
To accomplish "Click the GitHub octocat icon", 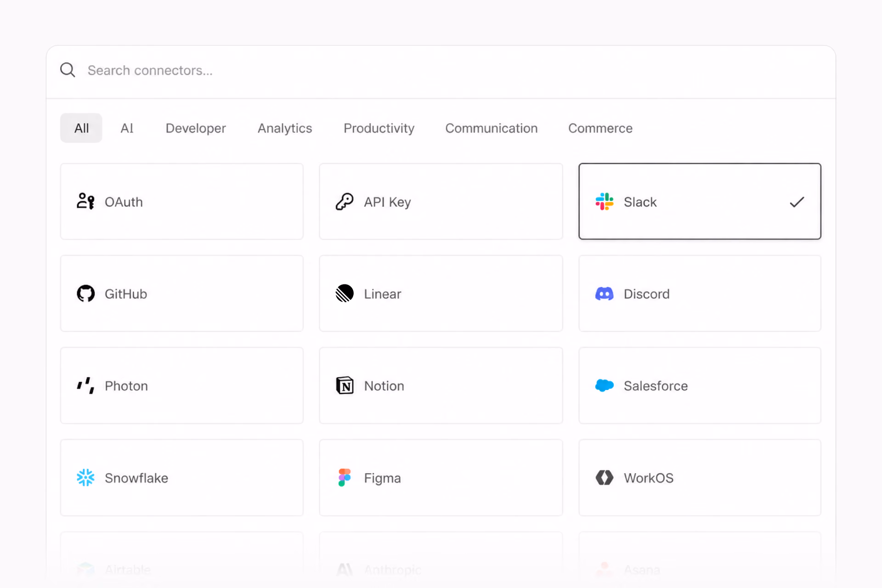I will pos(85,293).
